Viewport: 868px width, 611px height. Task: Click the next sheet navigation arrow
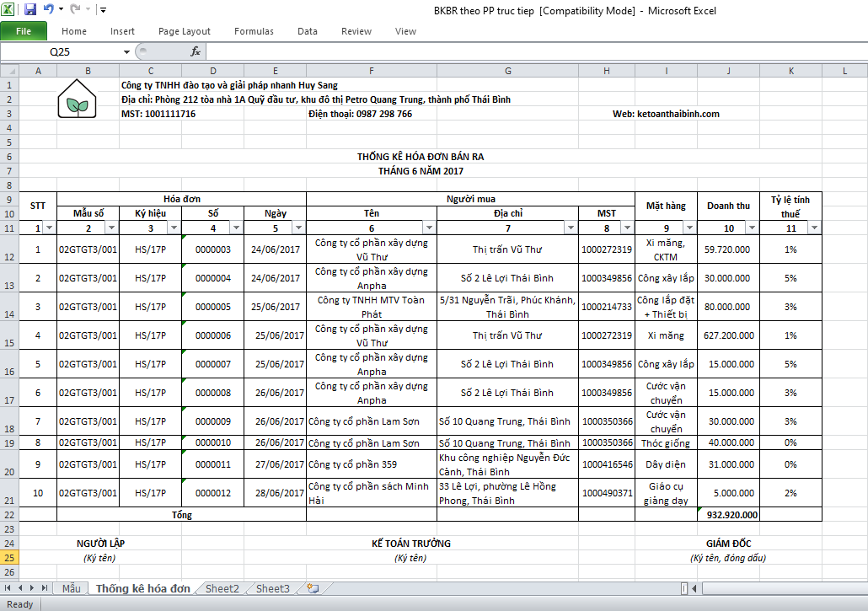[x=31, y=588]
